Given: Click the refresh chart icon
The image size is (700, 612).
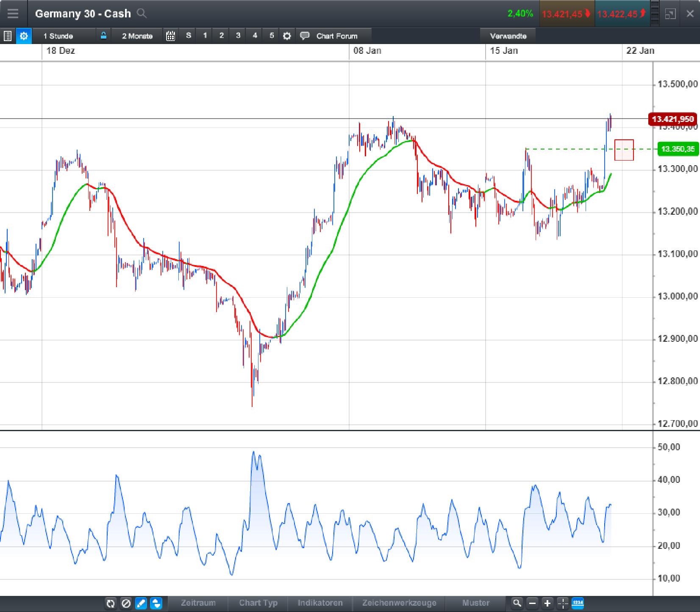Looking at the screenshot, I should tap(111, 603).
